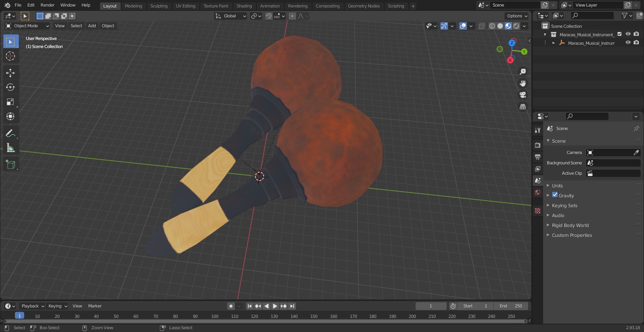644x332 pixels.
Task: Toggle the Gravity checkbox
Action: tap(555, 195)
